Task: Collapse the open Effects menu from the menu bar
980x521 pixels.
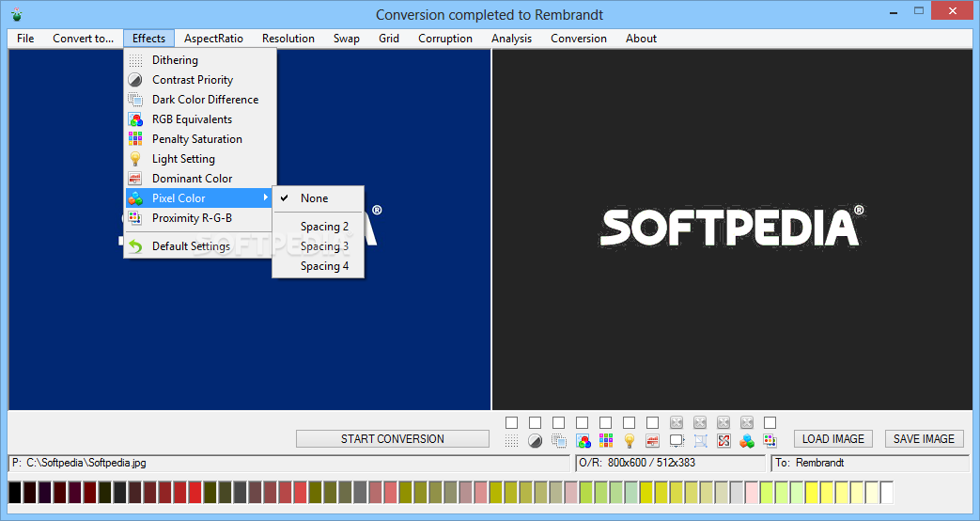Action: [x=148, y=39]
